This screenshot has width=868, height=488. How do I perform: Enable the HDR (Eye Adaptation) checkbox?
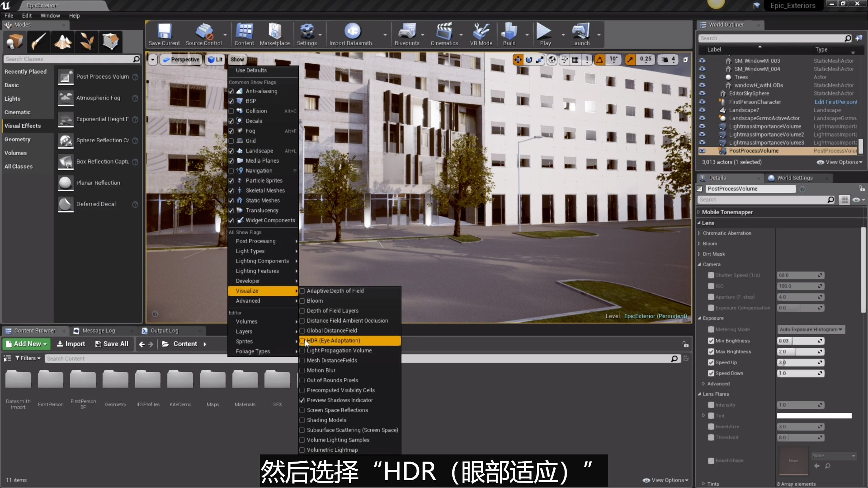pos(302,341)
